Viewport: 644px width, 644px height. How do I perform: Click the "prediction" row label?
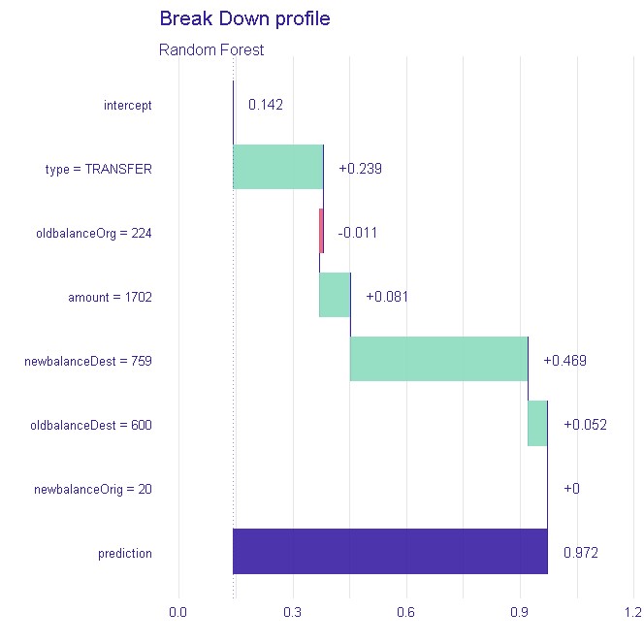125,553
